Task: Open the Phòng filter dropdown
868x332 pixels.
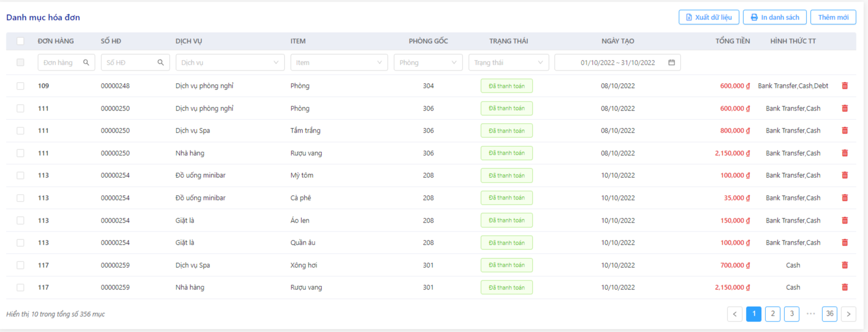Action: (428, 63)
